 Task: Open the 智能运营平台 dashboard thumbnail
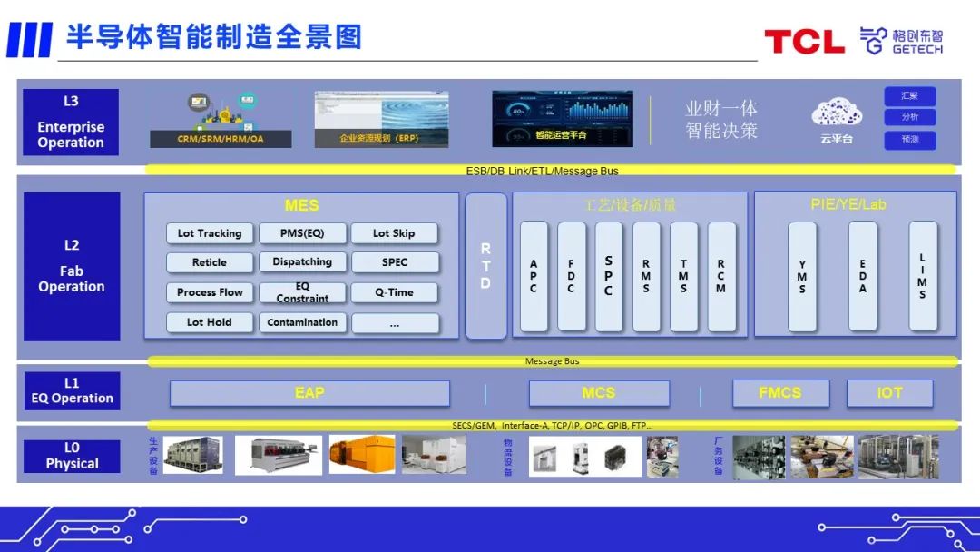[562, 119]
